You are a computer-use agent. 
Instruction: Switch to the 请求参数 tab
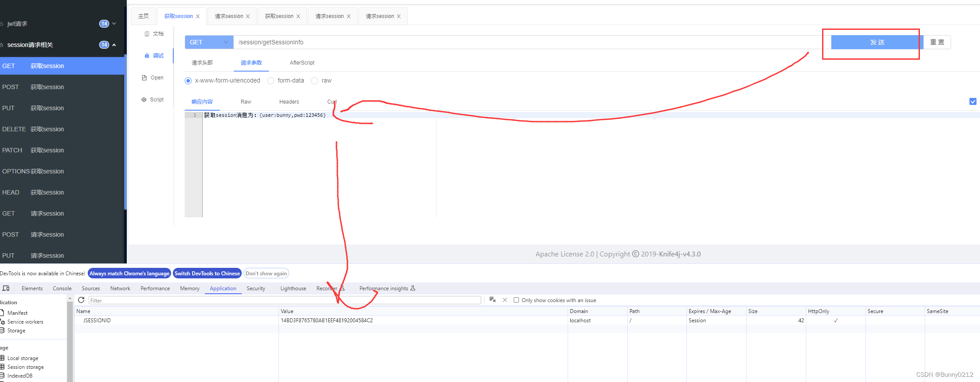(251, 63)
